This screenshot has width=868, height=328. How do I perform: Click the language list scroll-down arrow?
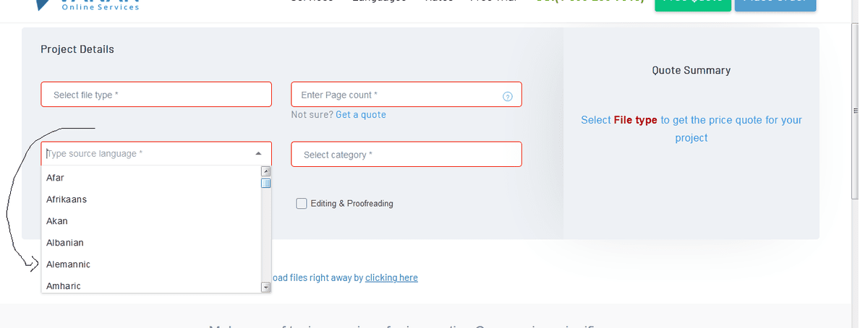click(265, 288)
